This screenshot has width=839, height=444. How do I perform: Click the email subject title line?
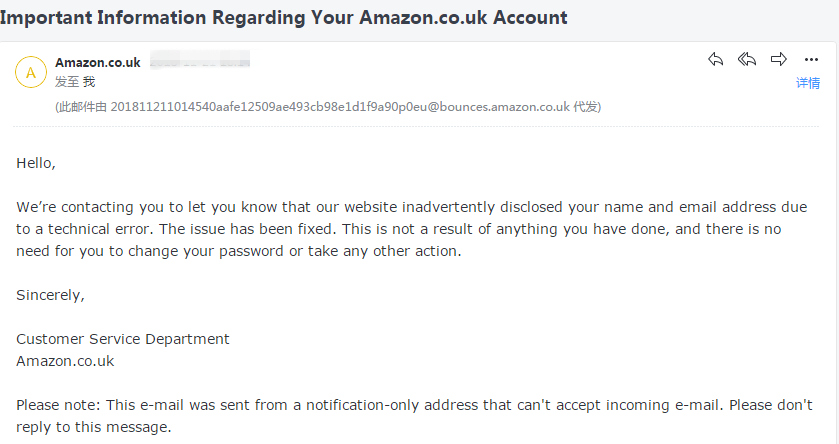pyautogui.click(x=284, y=18)
